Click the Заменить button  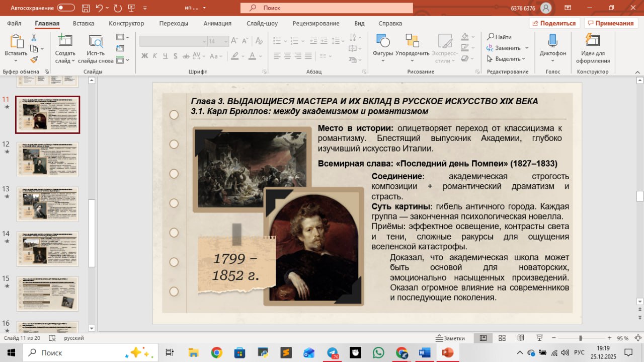click(504, 48)
